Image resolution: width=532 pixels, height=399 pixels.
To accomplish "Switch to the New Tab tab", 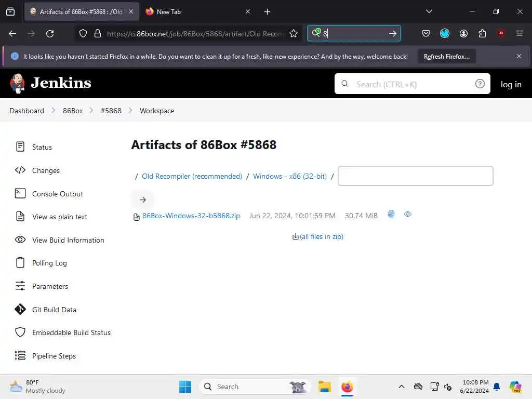I will point(198,11).
